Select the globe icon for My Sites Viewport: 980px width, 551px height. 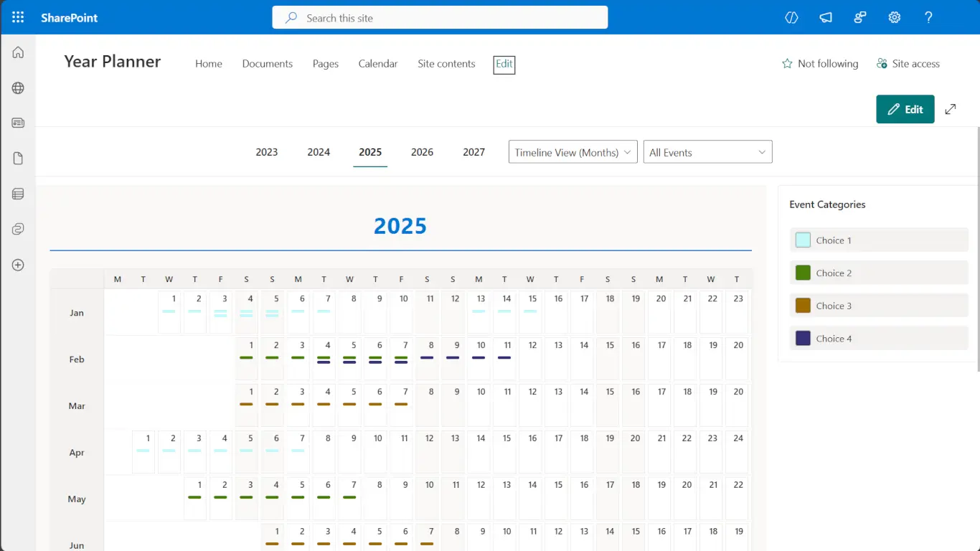(x=18, y=88)
